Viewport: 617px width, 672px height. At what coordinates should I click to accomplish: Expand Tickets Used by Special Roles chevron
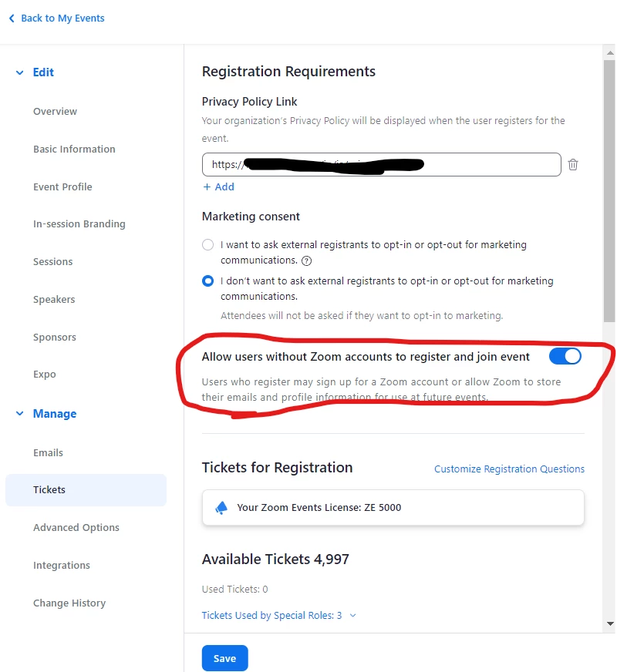(353, 616)
